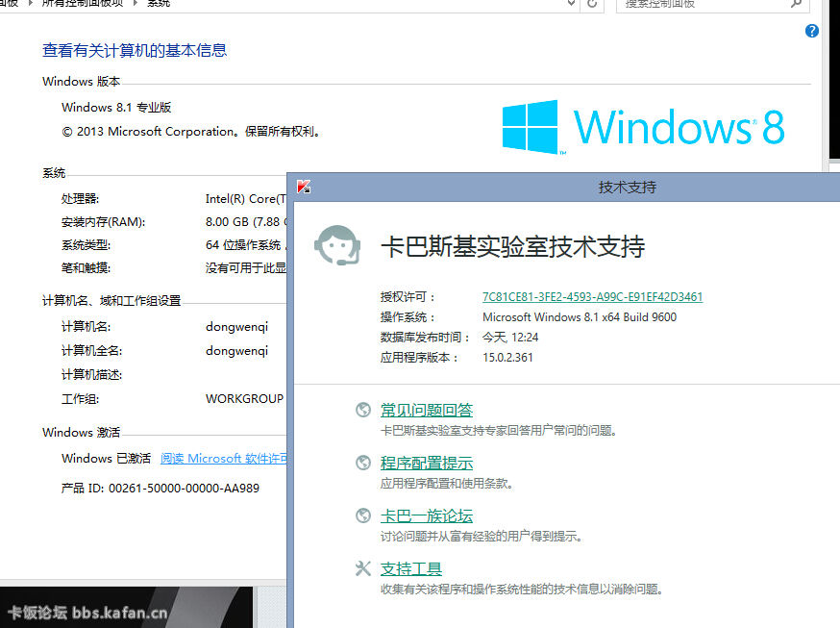Open the 支持工具 link
The width and height of the screenshot is (840, 628).
point(411,568)
